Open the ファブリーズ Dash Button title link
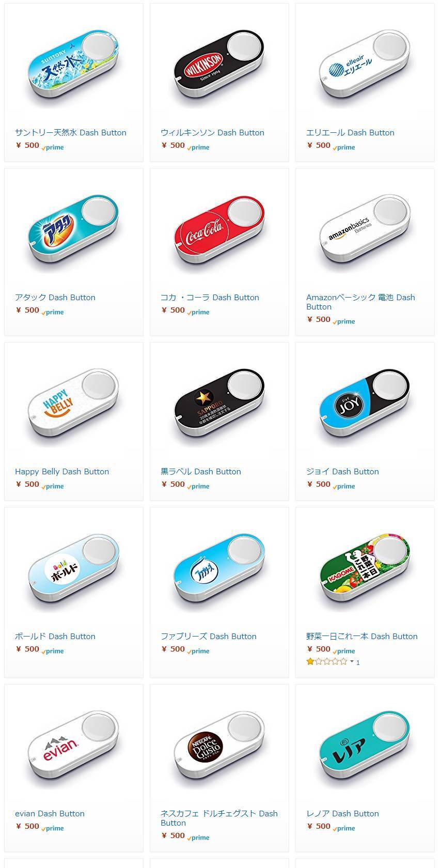 point(209,636)
